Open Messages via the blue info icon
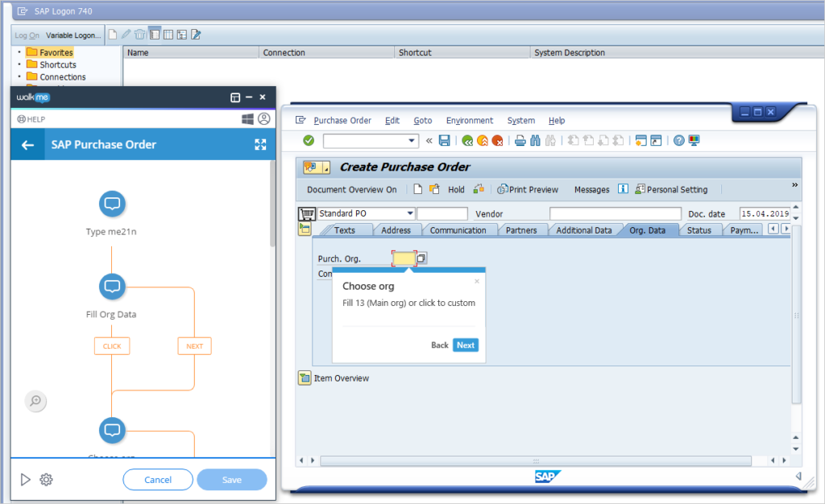 (x=622, y=188)
